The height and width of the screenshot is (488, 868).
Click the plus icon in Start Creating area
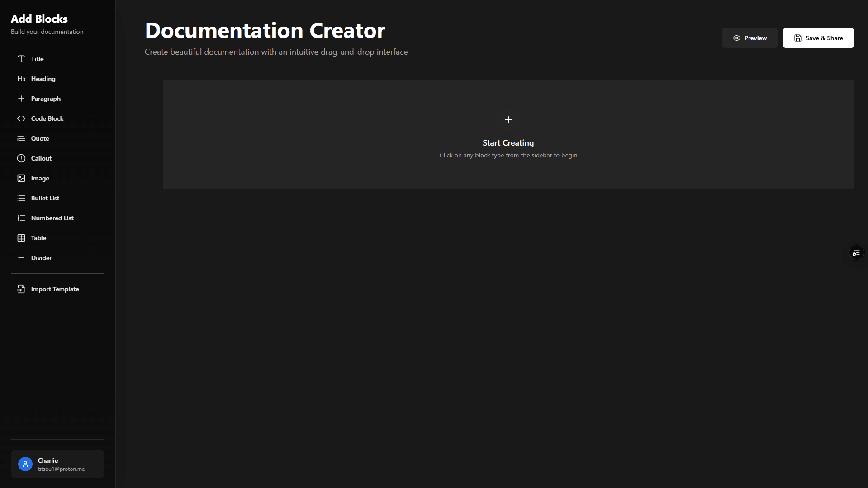(x=508, y=120)
